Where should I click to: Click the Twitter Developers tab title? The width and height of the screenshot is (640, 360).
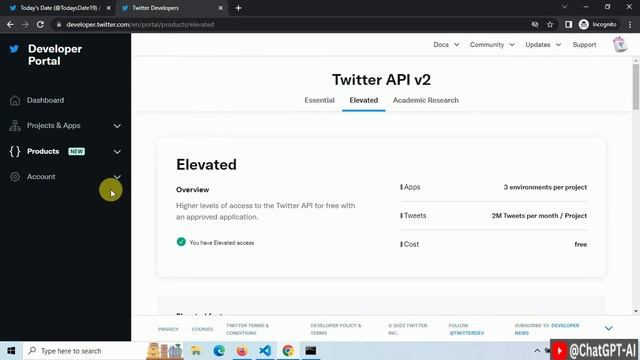(x=156, y=8)
